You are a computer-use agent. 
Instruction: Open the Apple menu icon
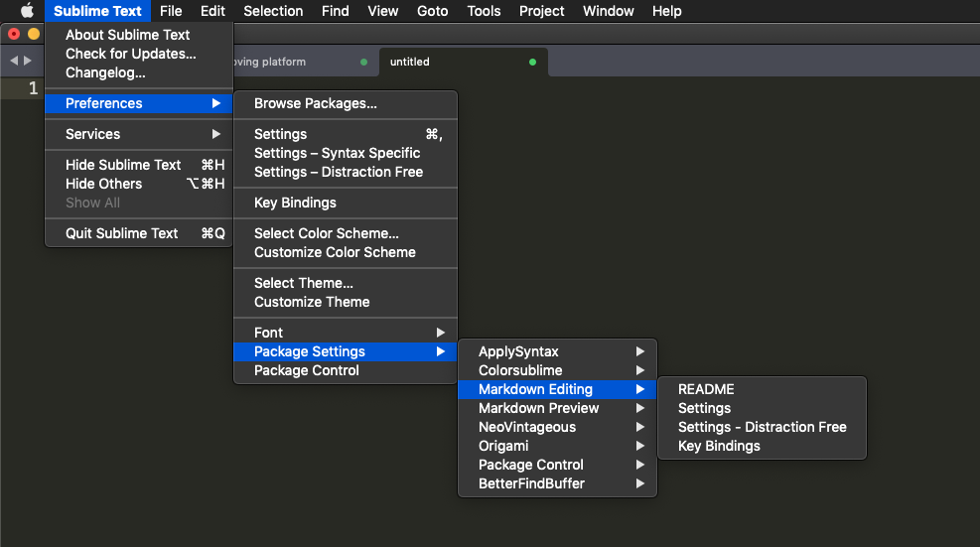[27, 11]
